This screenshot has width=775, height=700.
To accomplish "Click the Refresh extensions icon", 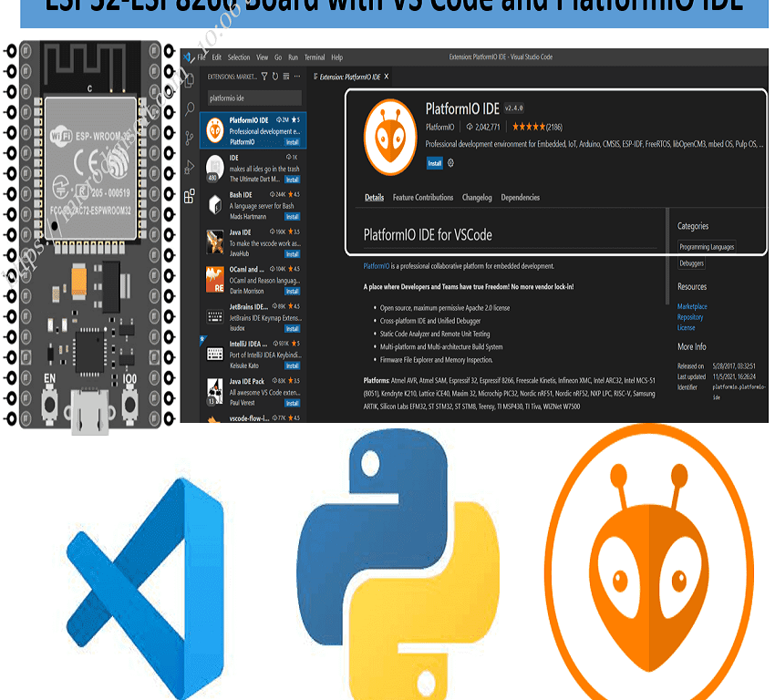I will pyautogui.click(x=274, y=77).
